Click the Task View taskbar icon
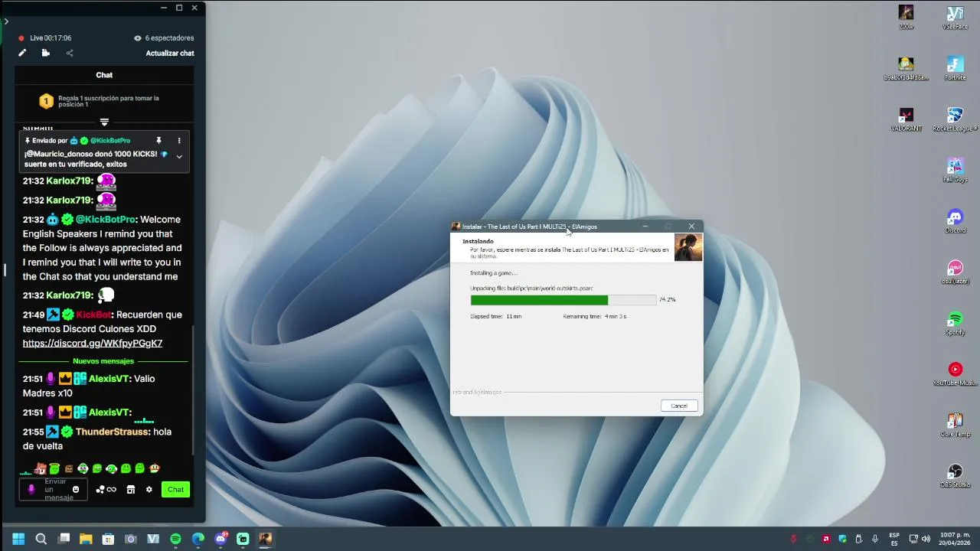980x551 pixels. pyautogui.click(x=64, y=539)
